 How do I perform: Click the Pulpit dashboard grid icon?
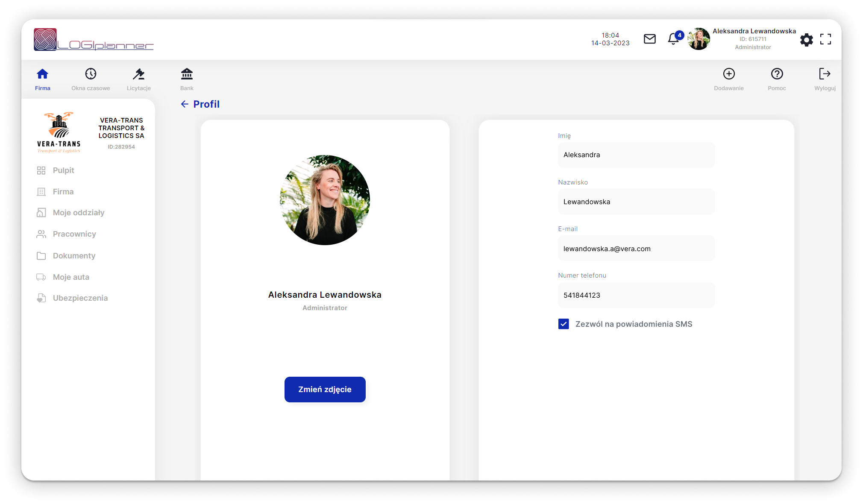tap(41, 170)
